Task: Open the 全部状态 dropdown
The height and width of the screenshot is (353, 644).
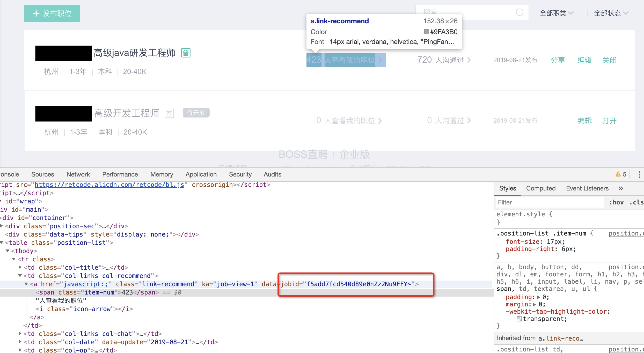Action: [x=611, y=13]
